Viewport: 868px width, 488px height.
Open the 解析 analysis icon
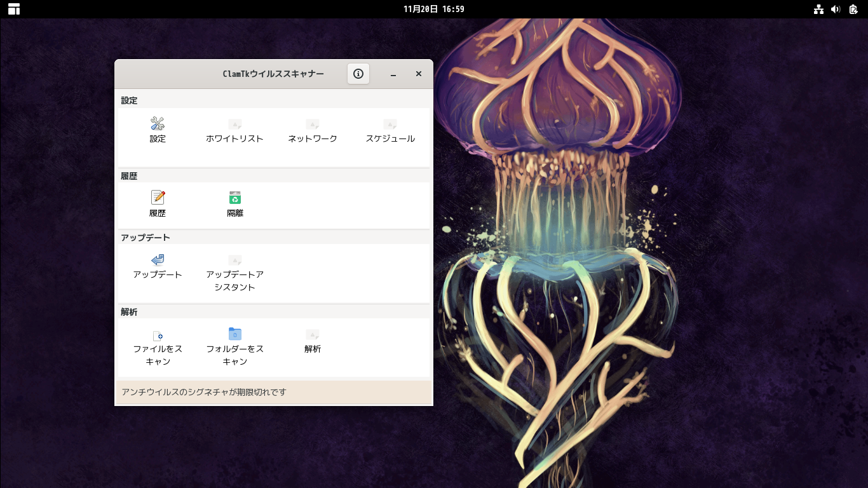coord(312,334)
